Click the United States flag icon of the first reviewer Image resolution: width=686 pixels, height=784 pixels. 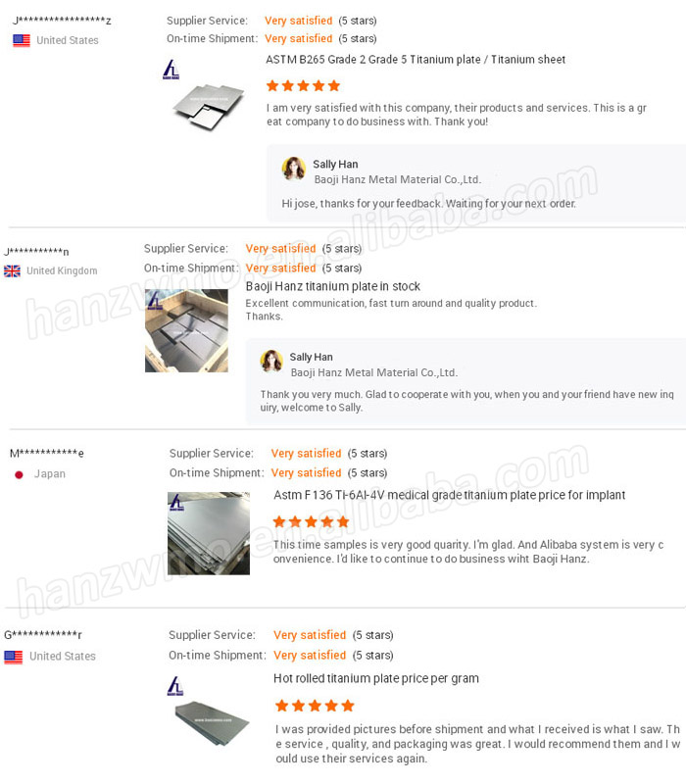[x=21, y=40]
